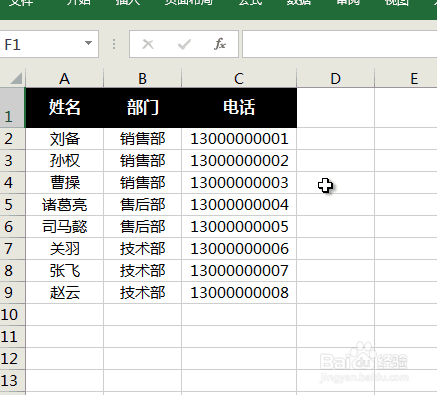The width and height of the screenshot is (437, 395).
Task: Select row 12 header
Action: 12,359
